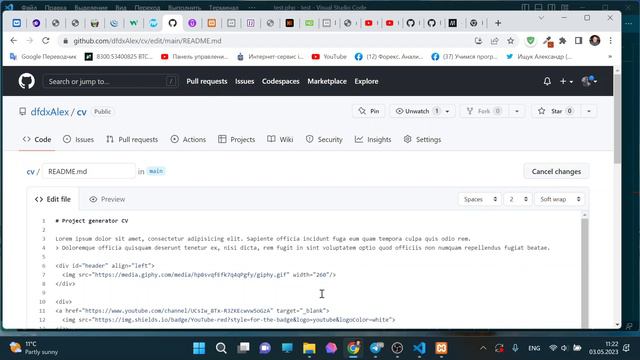Image resolution: width=640 pixels, height=360 pixels.
Task: Open a new browser tab
Action: tap(498, 23)
